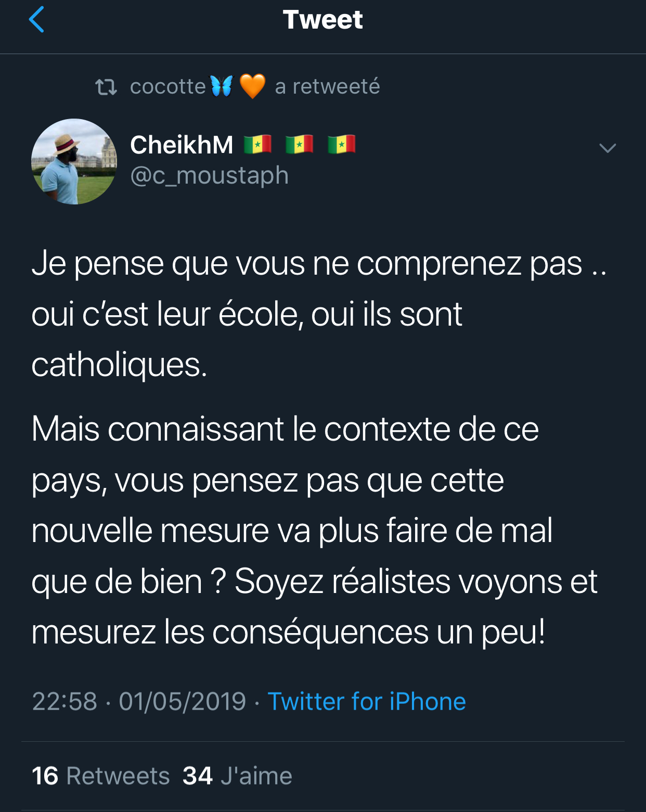
Task: Open the Twitter for iPhone link
Action: [x=367, y=701]
